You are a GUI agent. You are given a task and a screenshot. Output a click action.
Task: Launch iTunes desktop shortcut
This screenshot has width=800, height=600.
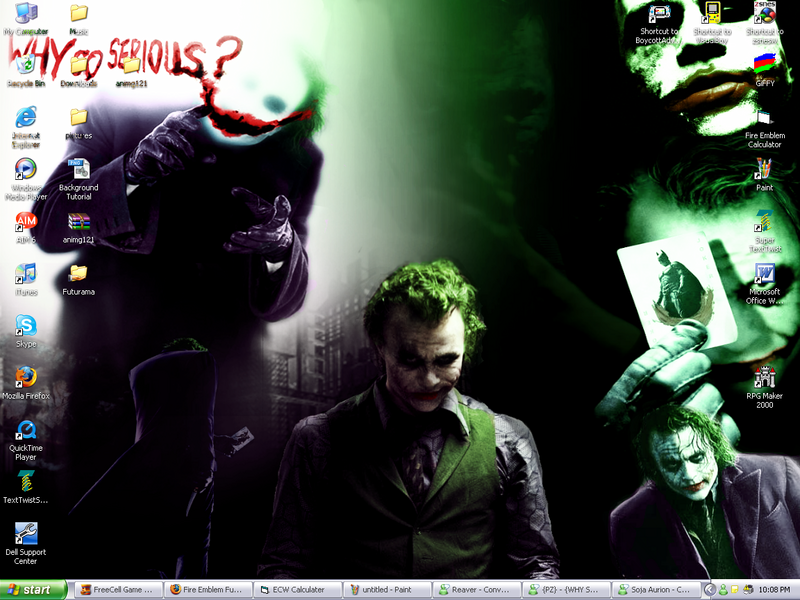tap(26, 274)
